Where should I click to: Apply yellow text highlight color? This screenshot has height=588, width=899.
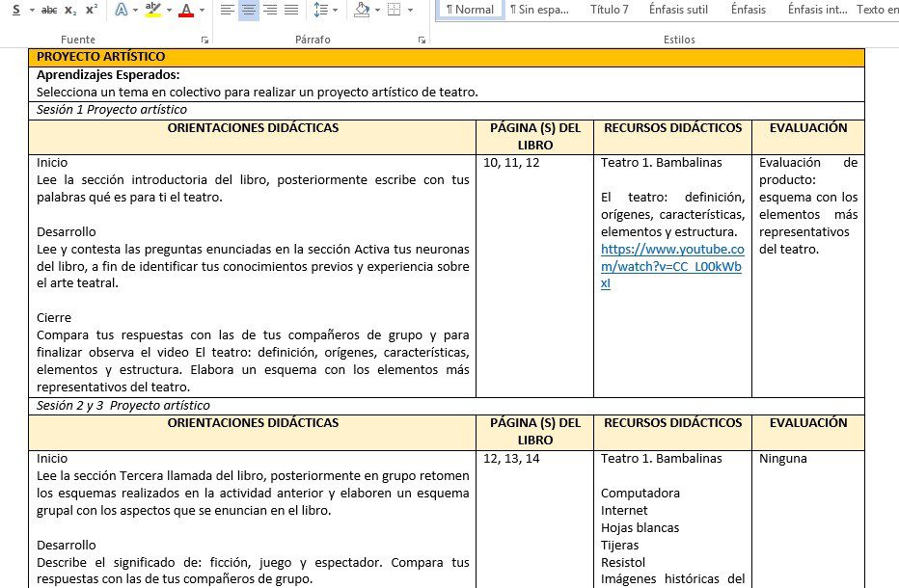click(153, 10)
